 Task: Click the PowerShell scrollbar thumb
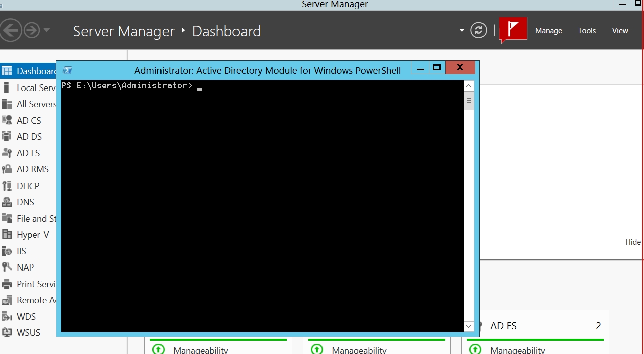point(469,101)
